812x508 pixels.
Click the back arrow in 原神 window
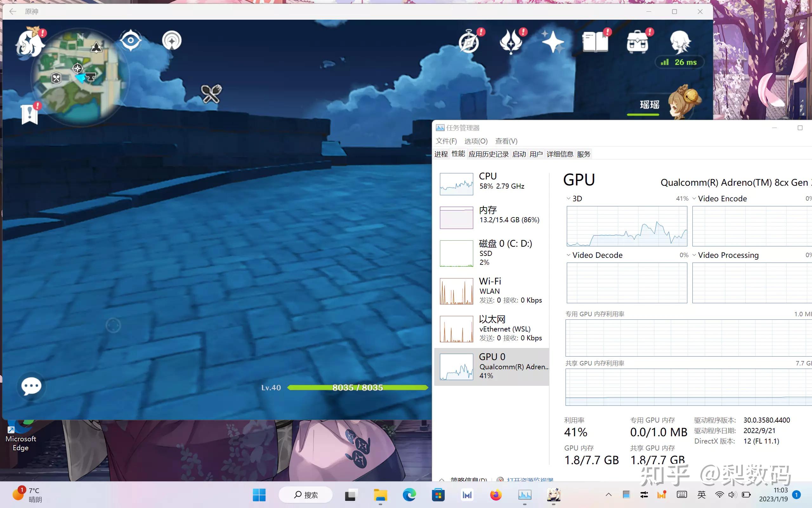pyautogui.click(x=13, y=11)
